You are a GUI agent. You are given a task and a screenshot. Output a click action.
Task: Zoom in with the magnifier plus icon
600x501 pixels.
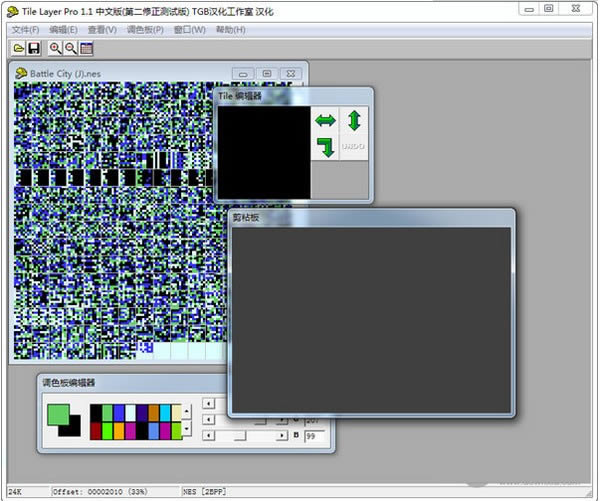(x=55, y=48)
